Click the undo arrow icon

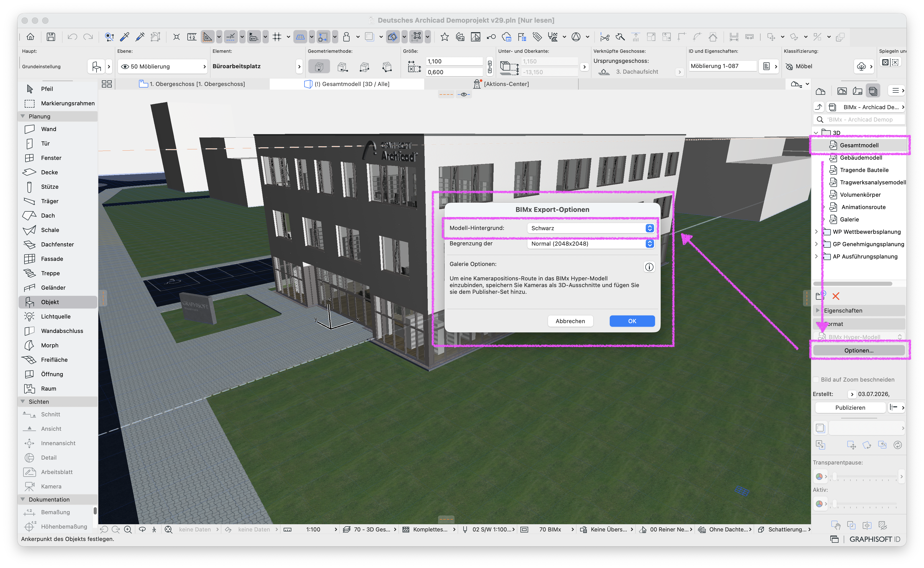pyautogui.click(x=72, y=37)
